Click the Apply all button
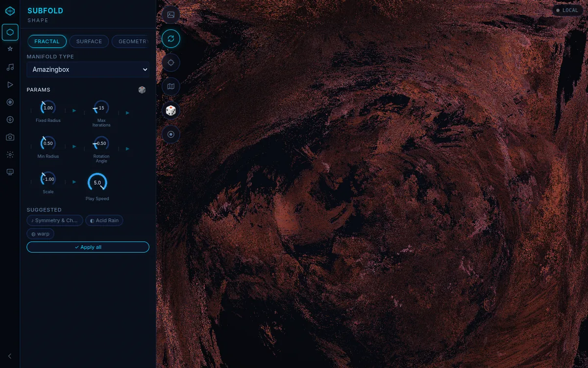Viewport: 588px width, 368px height. pos(88,247)
